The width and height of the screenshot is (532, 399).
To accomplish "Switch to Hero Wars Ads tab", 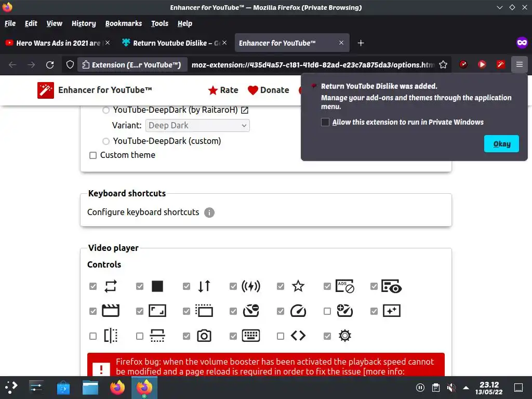I will [58, 43].
